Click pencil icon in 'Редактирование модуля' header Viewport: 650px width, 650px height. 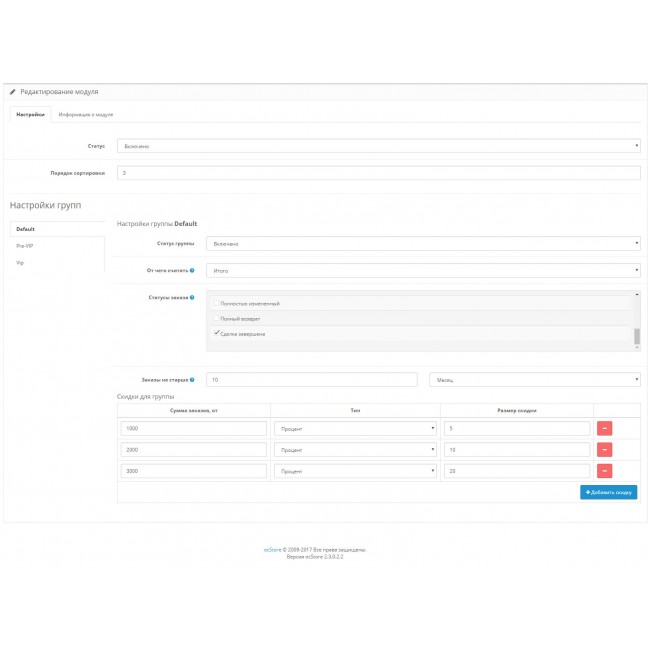[x=13, y=92]
